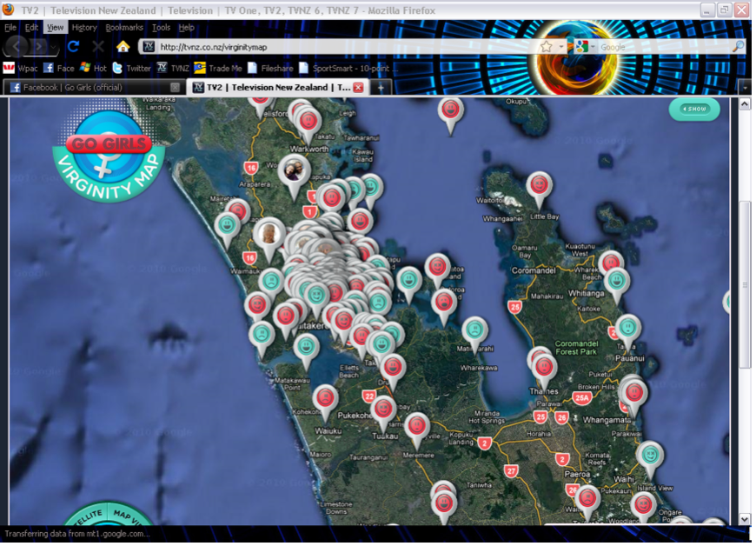Image resolution: width=756 pixels, height=546 pixels.
Task: Click the Stop loading X icon
Action: [98, 47]
